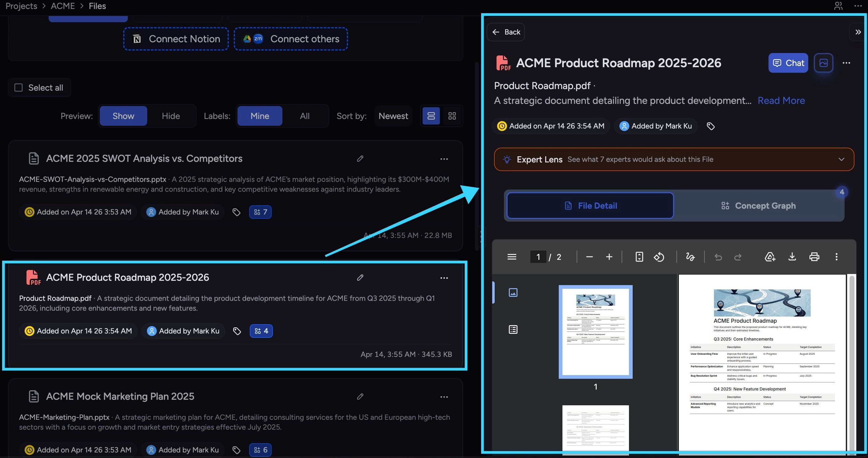The height and width of the screenshot is (458, 868).
Task: Go to Projects in the breadcrumb
Action: click(21, 6)
